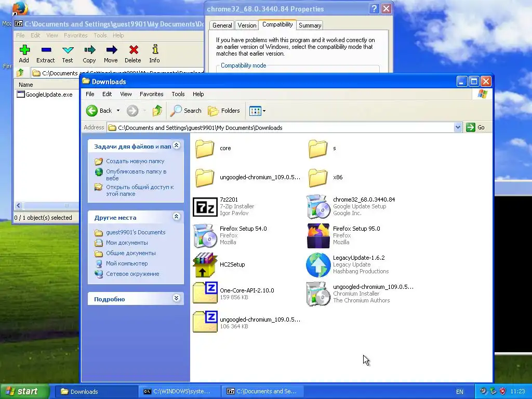The height and width of the screenshot is (399, 532).
Task: Select the Firefox Setup 54.0 file
Action: point(230,235)
